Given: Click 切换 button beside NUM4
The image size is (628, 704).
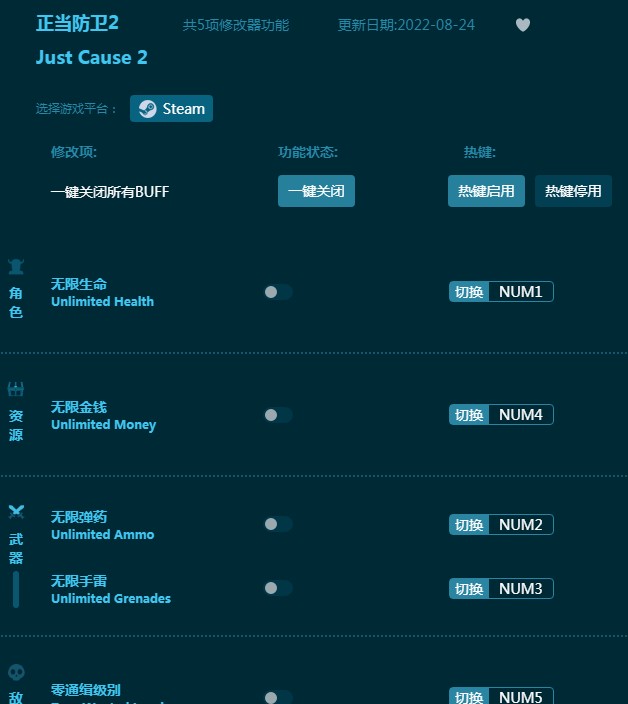Looking at the screenshot, I should click(x=469, y=415).
